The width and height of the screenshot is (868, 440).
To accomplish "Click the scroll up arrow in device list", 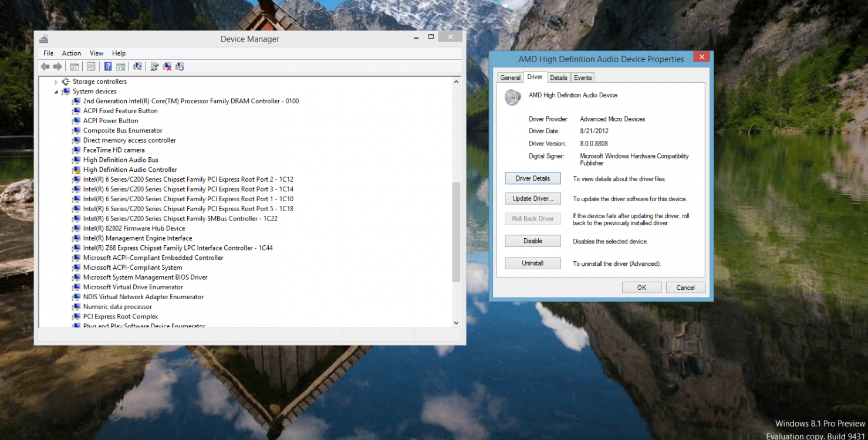I will click(457, 82).
